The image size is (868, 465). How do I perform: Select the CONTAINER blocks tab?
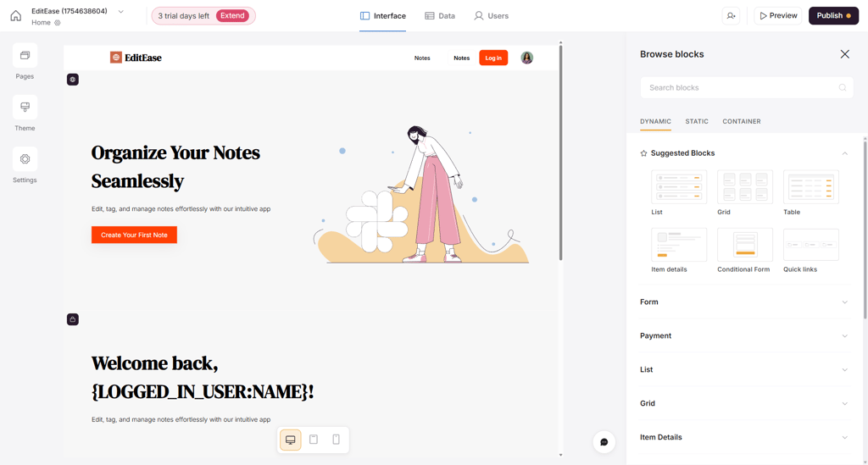click(741, 121)
